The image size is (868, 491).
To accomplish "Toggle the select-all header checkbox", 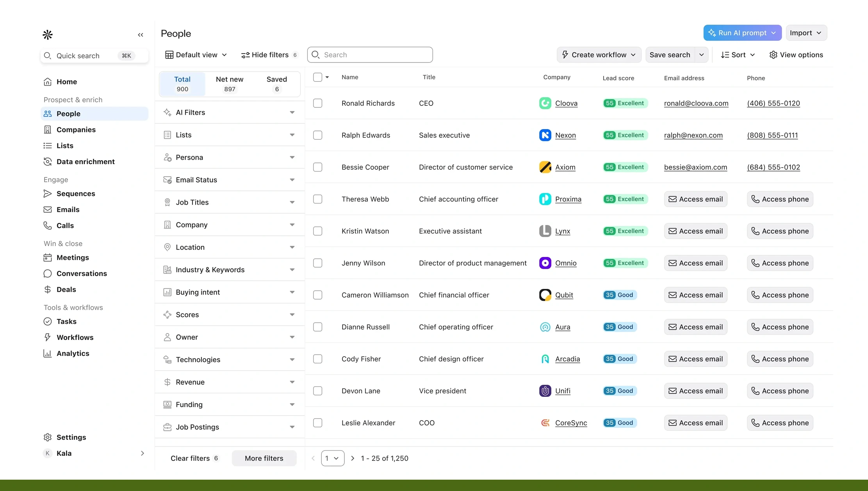I will click(x=317, y=77).
